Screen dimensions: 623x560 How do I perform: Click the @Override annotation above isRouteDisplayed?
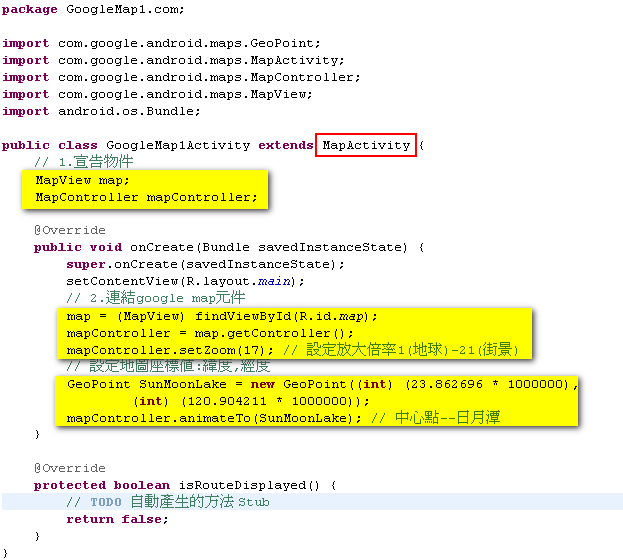click(x=70, y=468)
